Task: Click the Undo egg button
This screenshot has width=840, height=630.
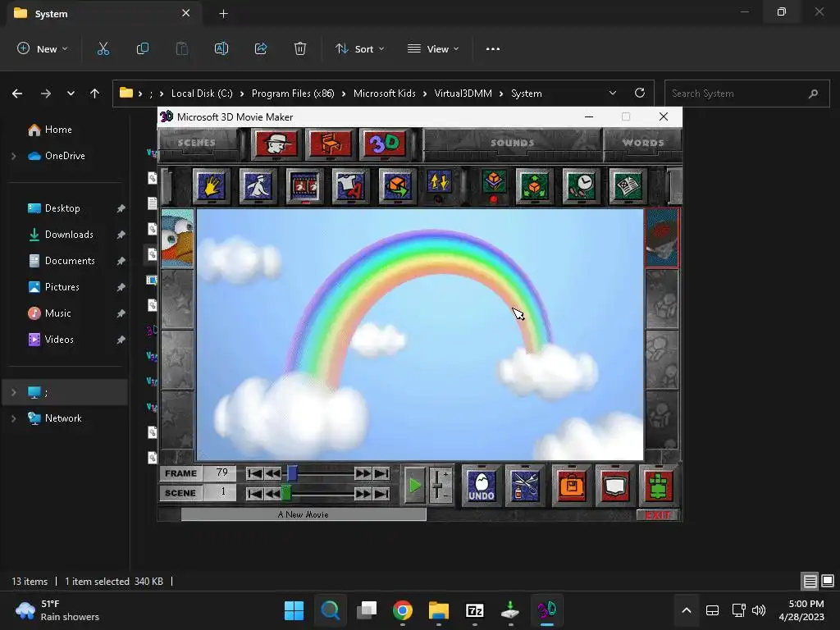Action: (481, 486)
